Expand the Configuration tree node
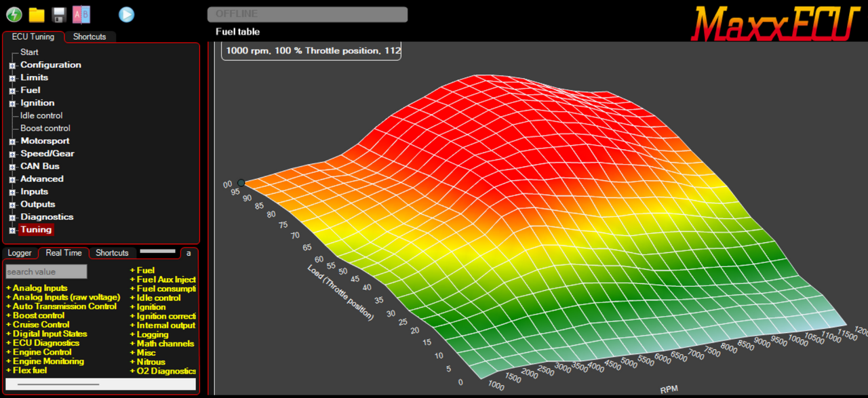Screen dimensions: 868x398 [x=12, y=66]
